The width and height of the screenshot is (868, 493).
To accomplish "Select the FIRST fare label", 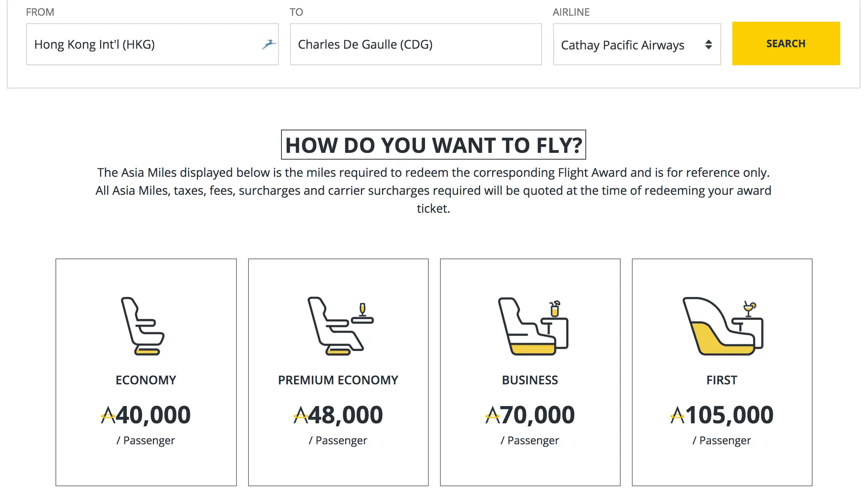I will click(722, 380).
